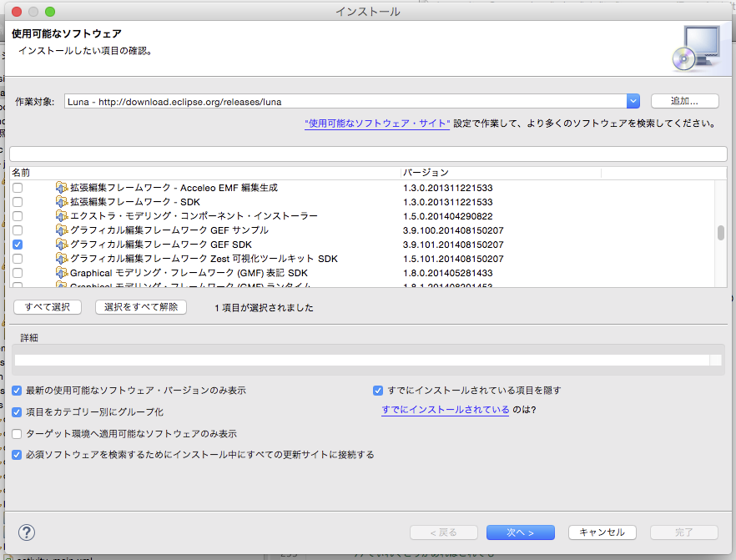The image size is (736, 560).
Task: Open the 作業対象 site dropdown
Action: (x=633, y=99)
